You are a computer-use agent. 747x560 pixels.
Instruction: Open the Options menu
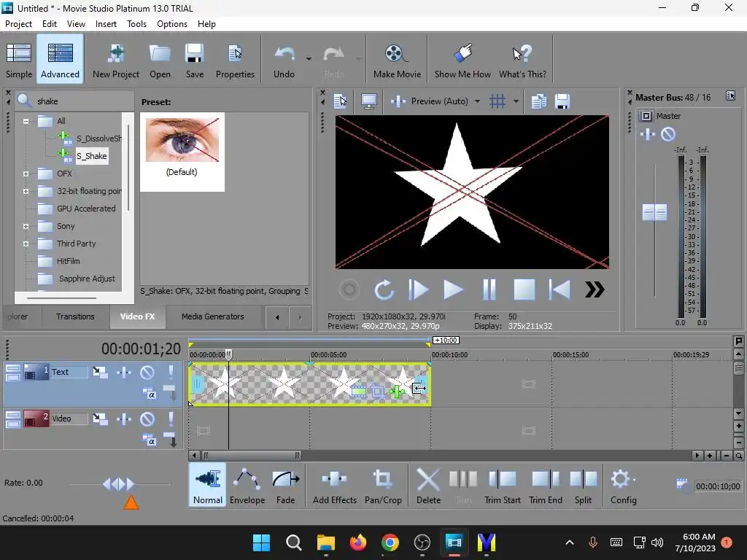tap(172, 24)
